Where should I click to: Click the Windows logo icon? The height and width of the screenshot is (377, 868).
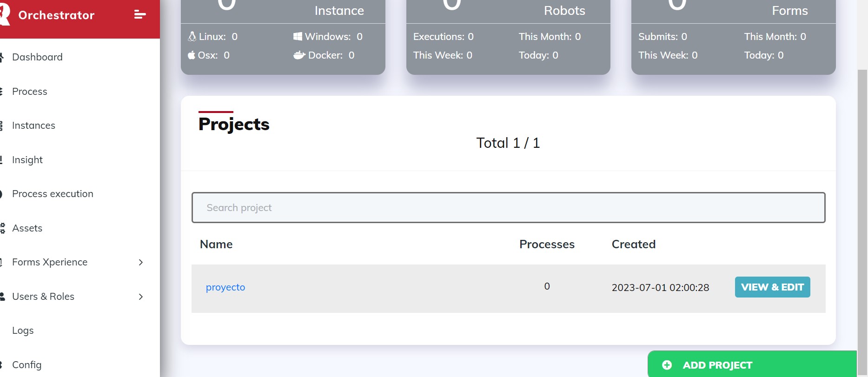click(x=298, y=36)
